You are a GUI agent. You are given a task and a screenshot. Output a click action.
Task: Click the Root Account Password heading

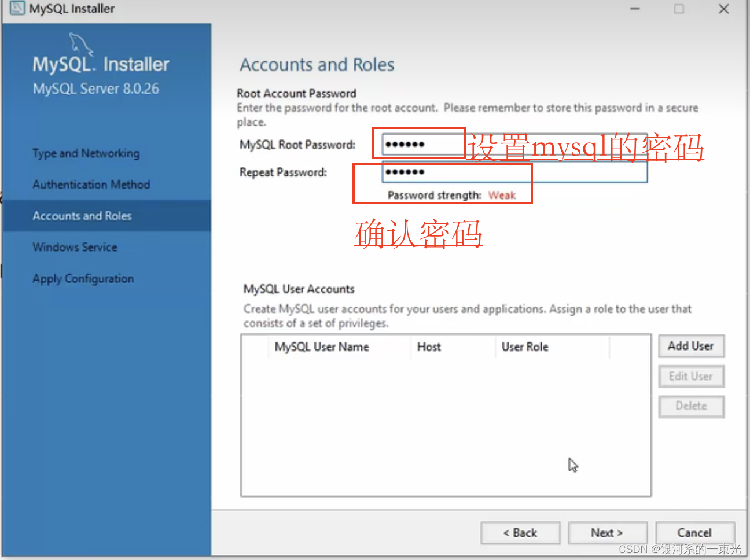[x=296, y=93]
